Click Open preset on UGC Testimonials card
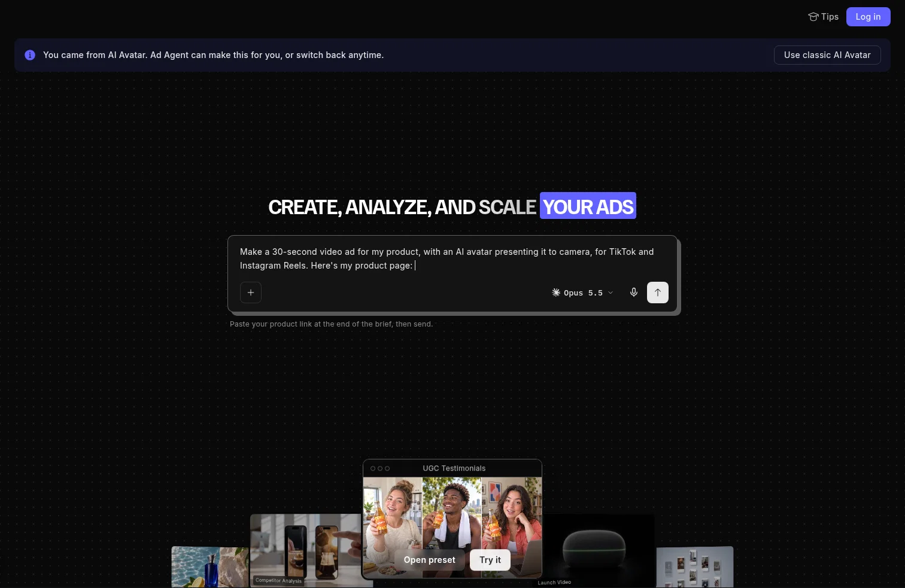The image size is (905, 588). pos(430,560)
